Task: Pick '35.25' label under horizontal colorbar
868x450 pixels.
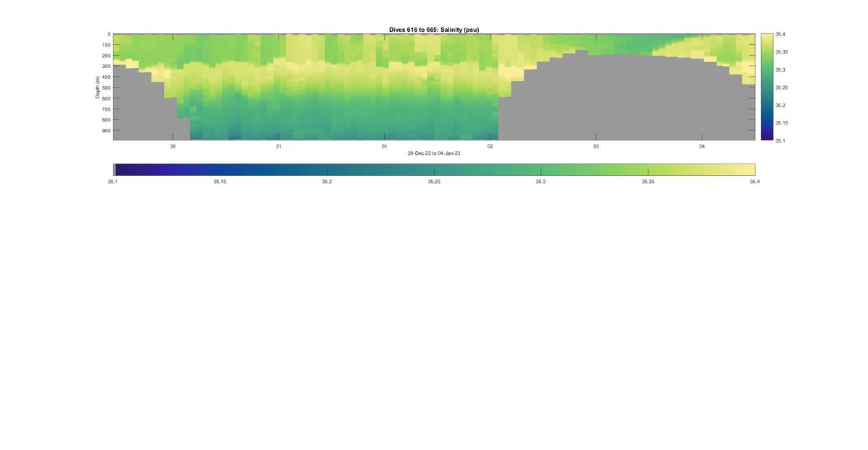Action: click(x=434, y=182)
